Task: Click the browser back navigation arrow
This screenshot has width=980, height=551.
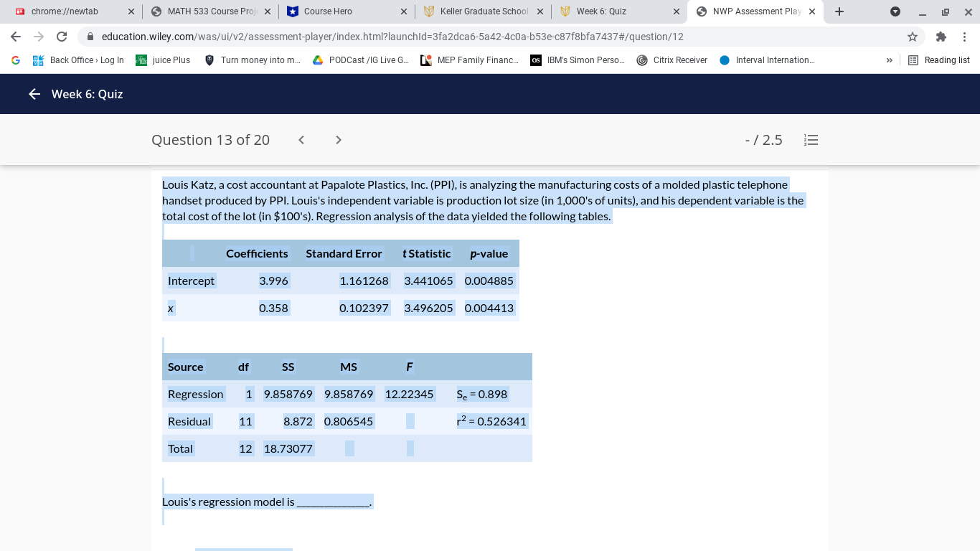Action: pos(16,37)
